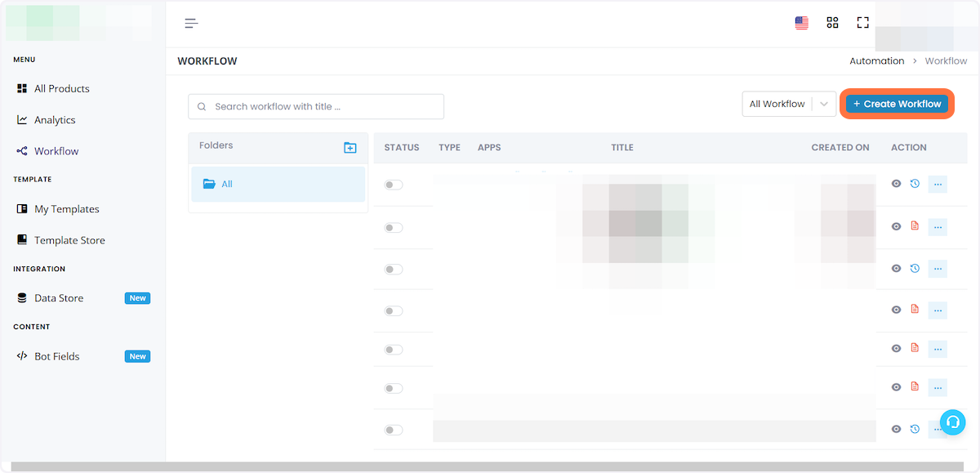Screen dimensions: 980x473
Task: Click the Bot Fields code icon
Action: point(22,356)
